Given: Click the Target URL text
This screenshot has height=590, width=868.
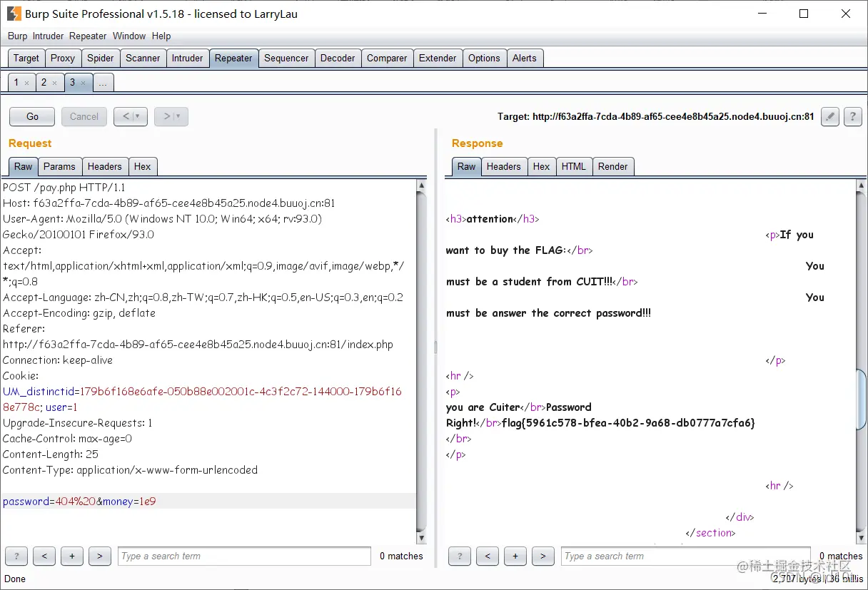Looking at the screenshot, I should [655, 116].
